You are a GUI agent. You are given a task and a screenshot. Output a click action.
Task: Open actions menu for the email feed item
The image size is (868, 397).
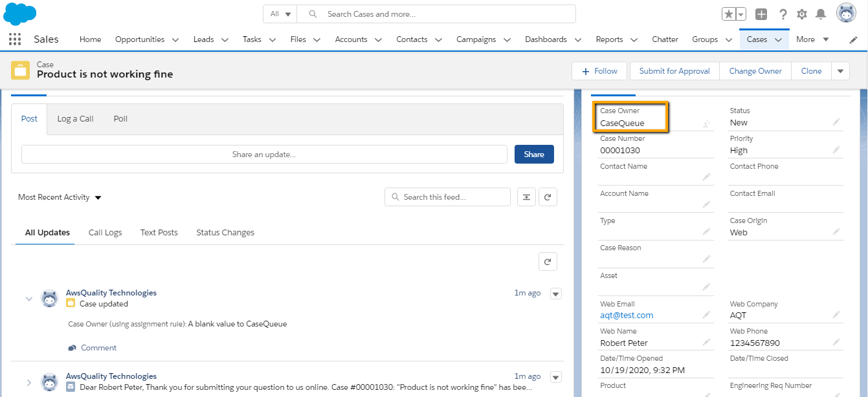pos(555,377)
